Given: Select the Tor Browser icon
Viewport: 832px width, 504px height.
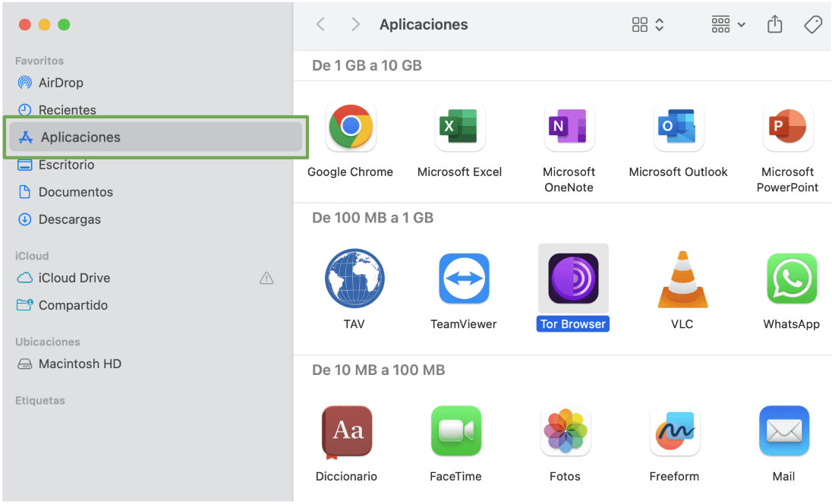Looking at the screenshot, I should tap(573, 279).
